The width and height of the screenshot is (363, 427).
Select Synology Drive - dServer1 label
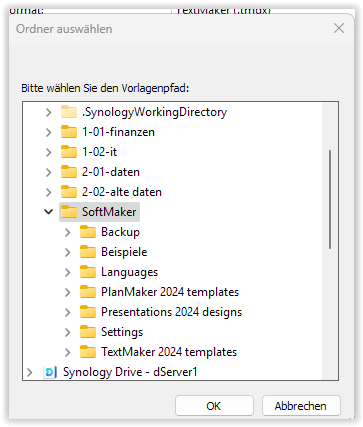point(130,372)
